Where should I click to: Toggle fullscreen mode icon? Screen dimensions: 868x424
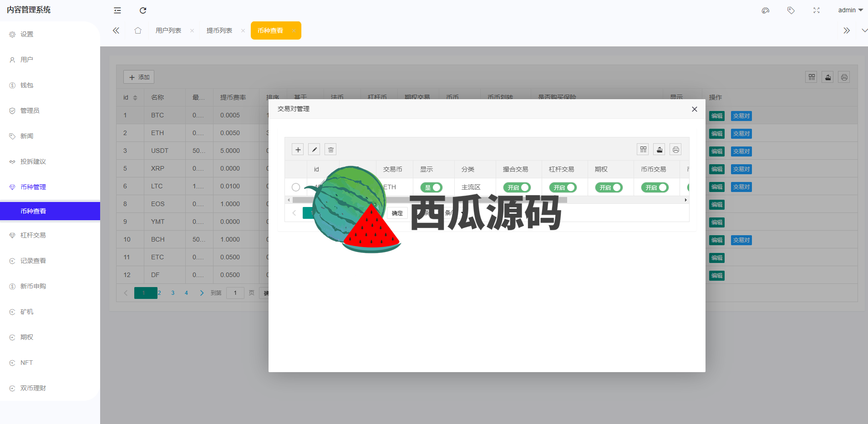tap(817, 10)
